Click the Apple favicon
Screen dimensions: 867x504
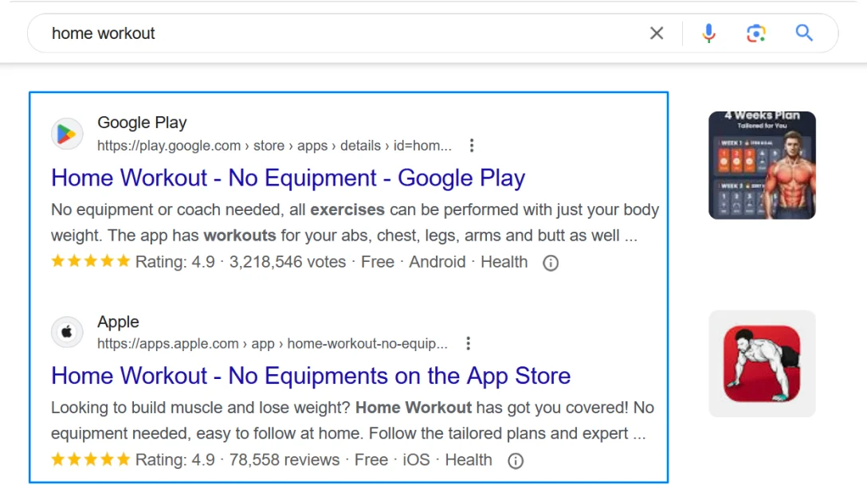click(x=66, y=331)
